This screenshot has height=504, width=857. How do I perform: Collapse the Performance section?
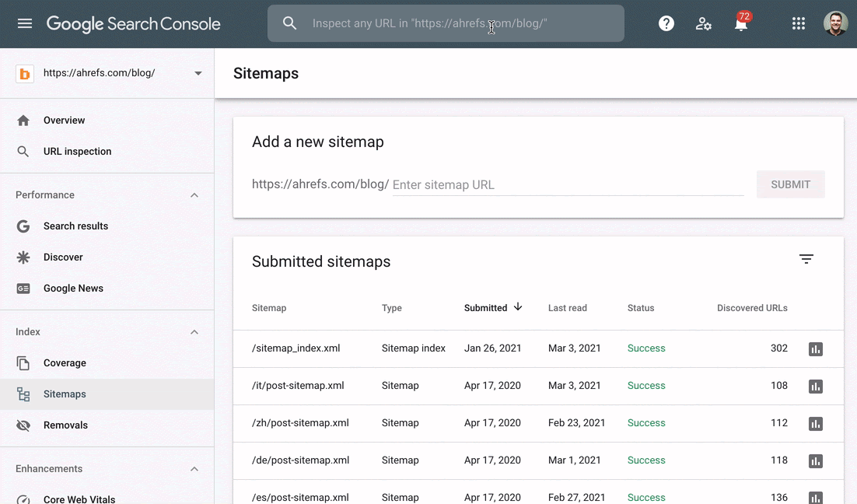coord(194,195)
